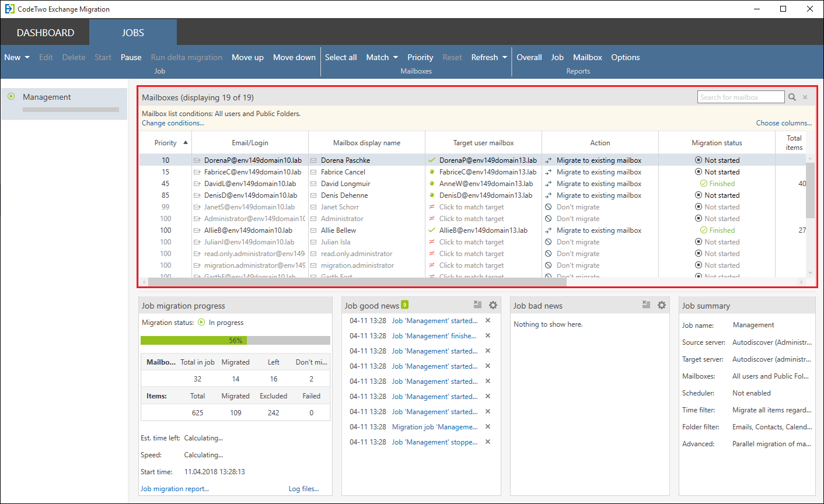Dismiss the "Job 'Management' finishe..." news item

click(488, 335)
